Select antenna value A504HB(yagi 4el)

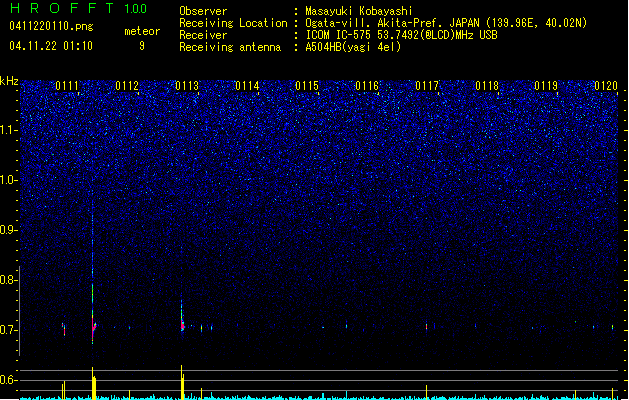click(x=353, y=47)
